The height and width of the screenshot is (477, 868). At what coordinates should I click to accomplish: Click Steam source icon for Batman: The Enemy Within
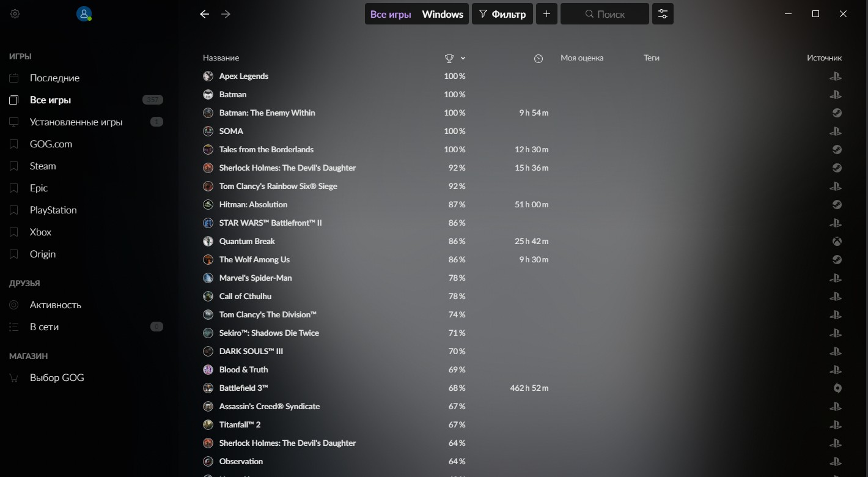coord(837,113)
